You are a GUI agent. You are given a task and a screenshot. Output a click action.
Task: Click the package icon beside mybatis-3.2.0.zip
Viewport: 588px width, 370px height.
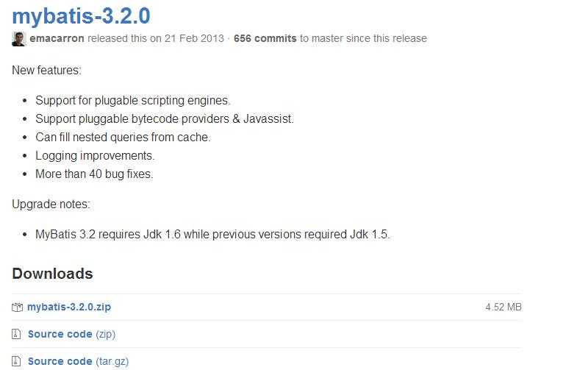click(17, 307)
